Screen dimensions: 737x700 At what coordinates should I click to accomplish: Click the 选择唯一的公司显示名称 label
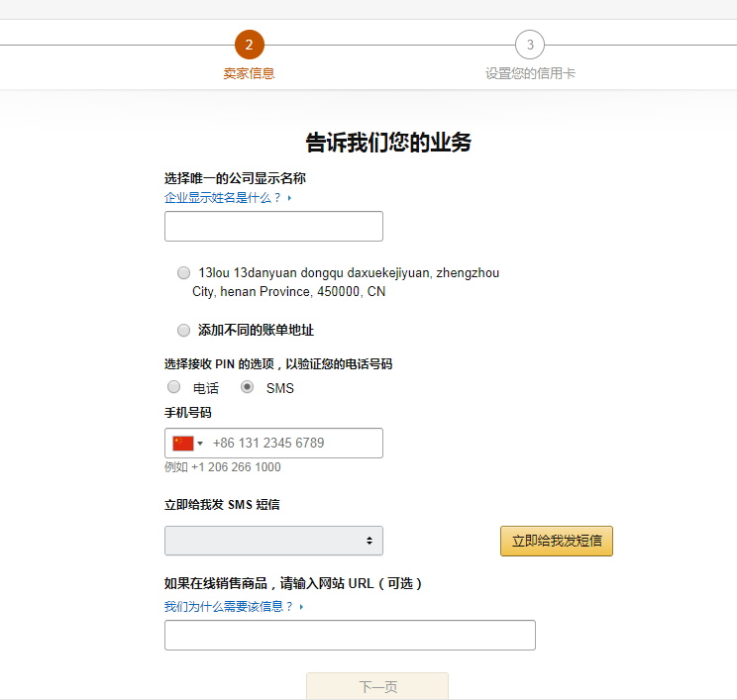pos(235,178)
